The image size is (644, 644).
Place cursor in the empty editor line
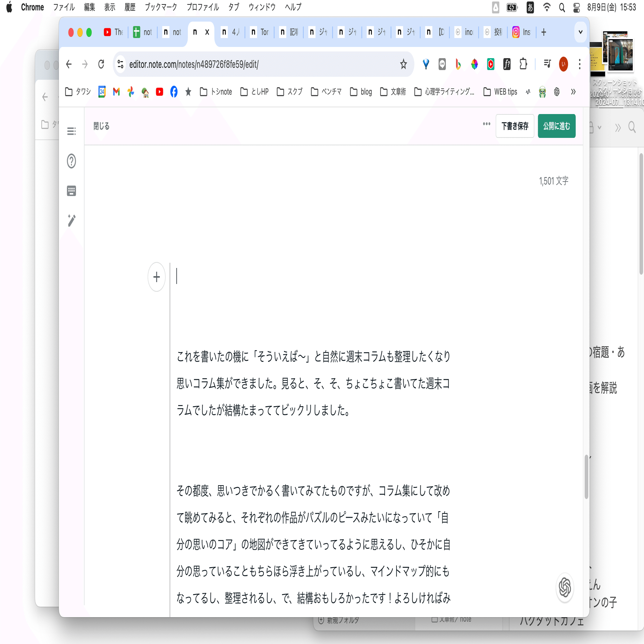313,277
